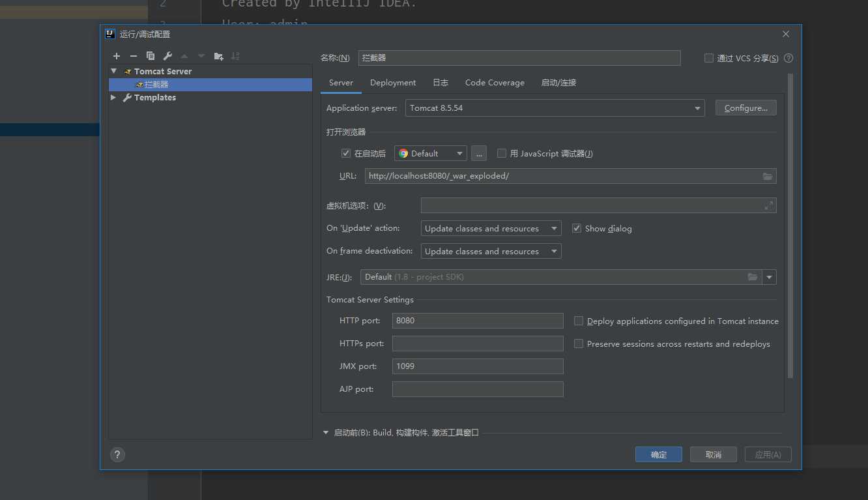Open the Default browser dropdown
Viewport: 868px width, 500px height.
(x=431, y=153)
